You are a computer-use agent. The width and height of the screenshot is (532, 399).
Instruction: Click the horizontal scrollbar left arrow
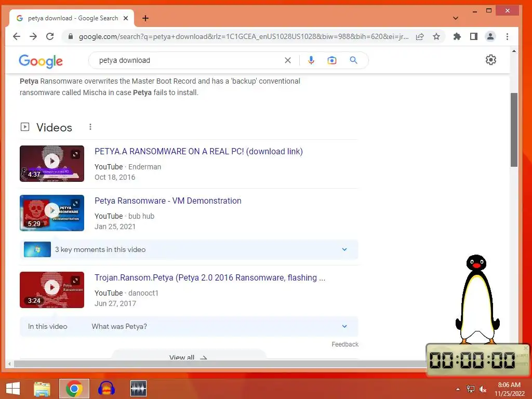pyautogui.click(x=9, y=364)
